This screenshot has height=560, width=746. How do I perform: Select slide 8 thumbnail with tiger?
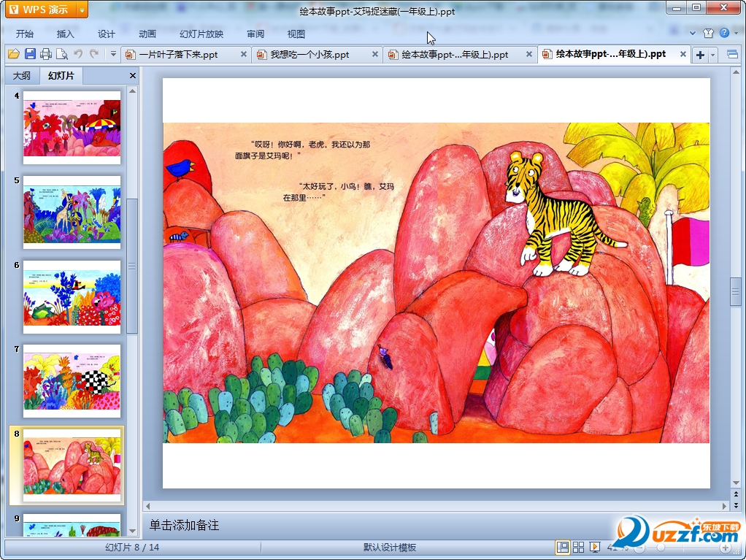coord(72,466)
